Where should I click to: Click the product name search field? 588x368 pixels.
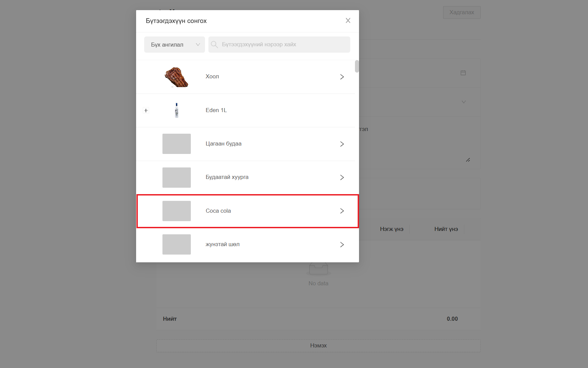(284, 45)
